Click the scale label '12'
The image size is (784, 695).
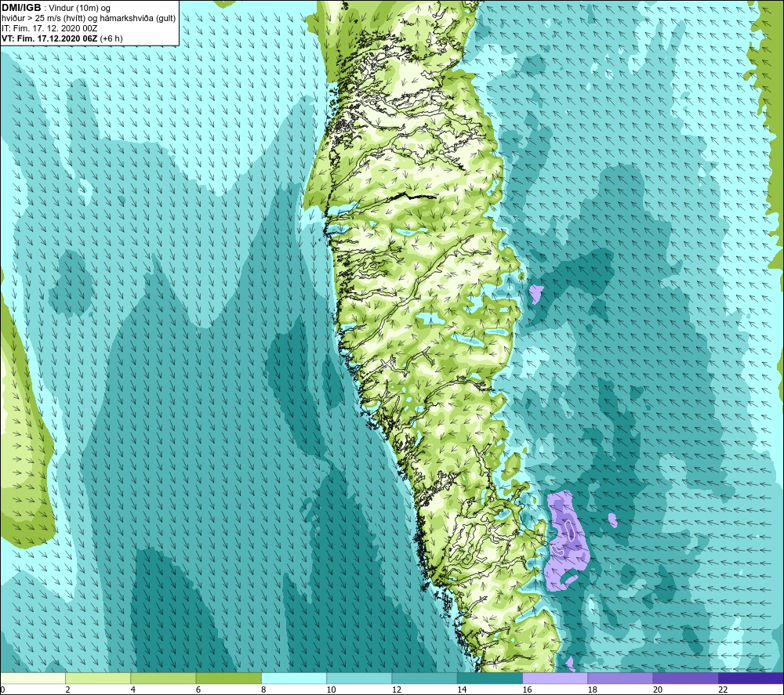(x=397, y=690)
